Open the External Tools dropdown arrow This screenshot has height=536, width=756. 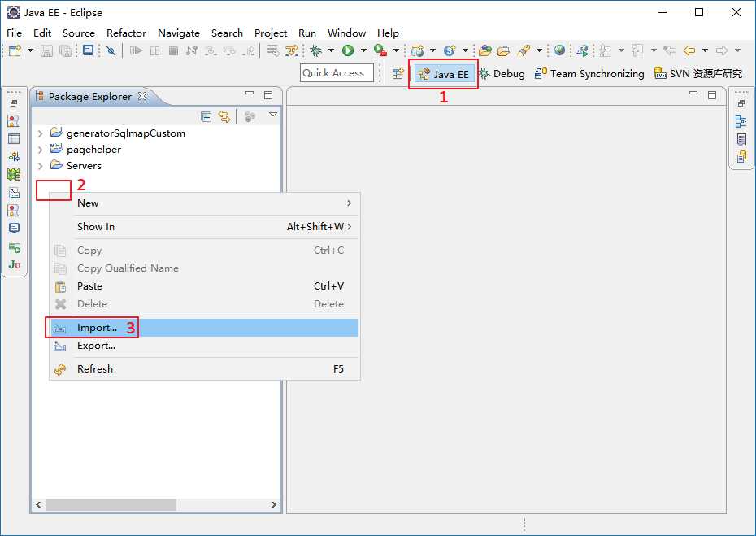[396, 50]
